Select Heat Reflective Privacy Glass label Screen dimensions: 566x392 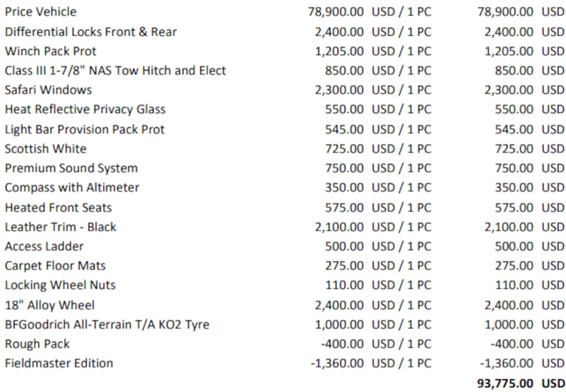(85, 109)
